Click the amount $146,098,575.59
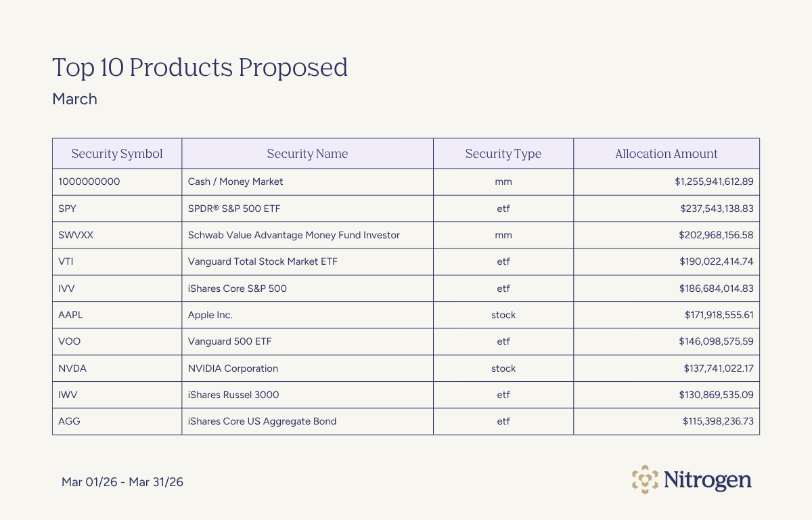The image size is (812, 520). [x=717, y=341]
